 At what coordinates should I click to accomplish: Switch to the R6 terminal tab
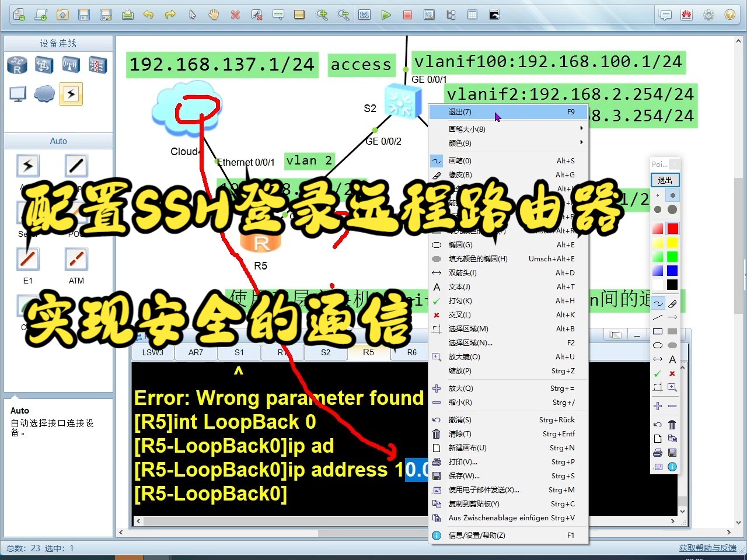click(412, 352)
